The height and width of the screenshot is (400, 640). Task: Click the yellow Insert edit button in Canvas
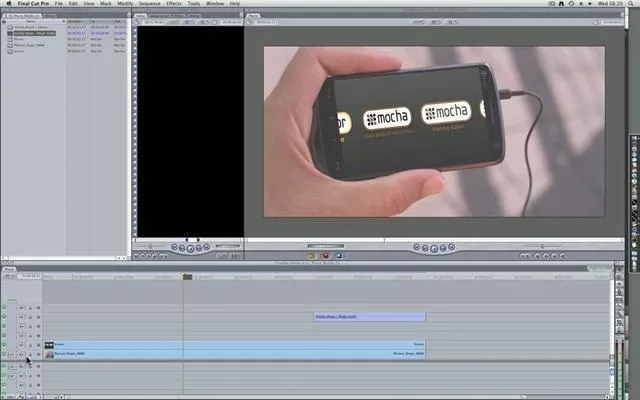coord(311,256)
